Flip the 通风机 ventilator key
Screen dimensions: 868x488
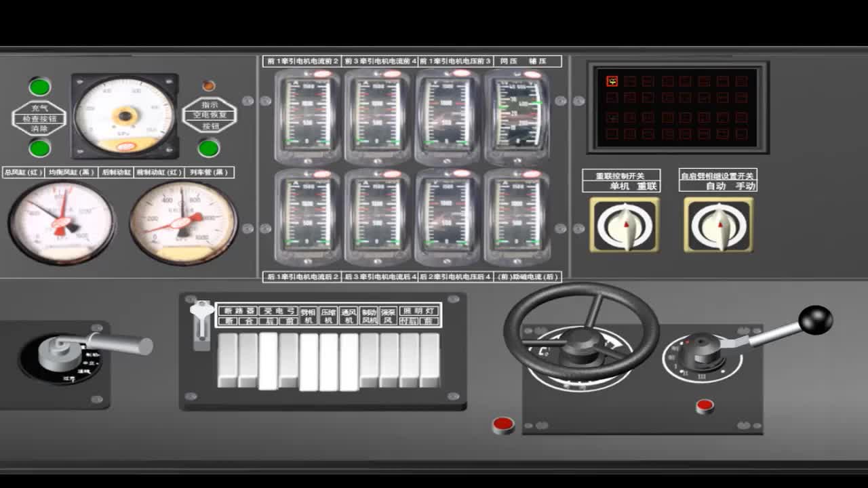coord(349,362)
